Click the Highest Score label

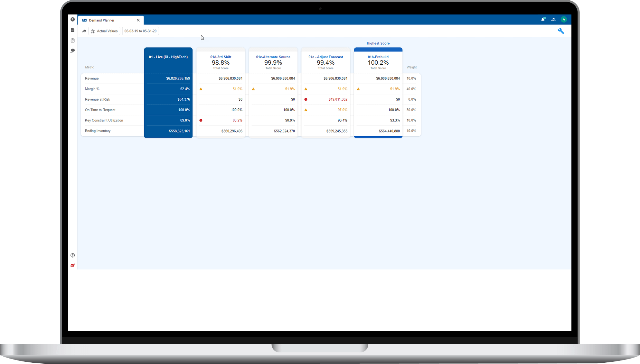click(378, 43)
